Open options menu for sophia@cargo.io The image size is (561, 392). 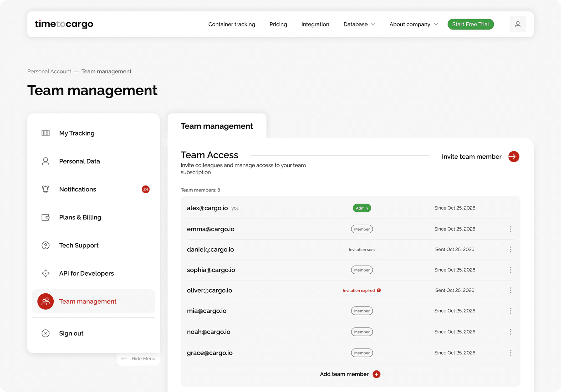click(x=510, y=270)
